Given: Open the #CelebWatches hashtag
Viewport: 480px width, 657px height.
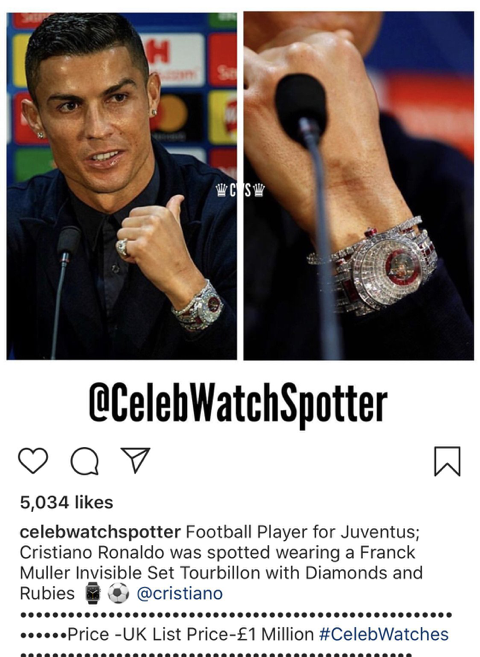Looking at the screenshot, I should [384, 634].
